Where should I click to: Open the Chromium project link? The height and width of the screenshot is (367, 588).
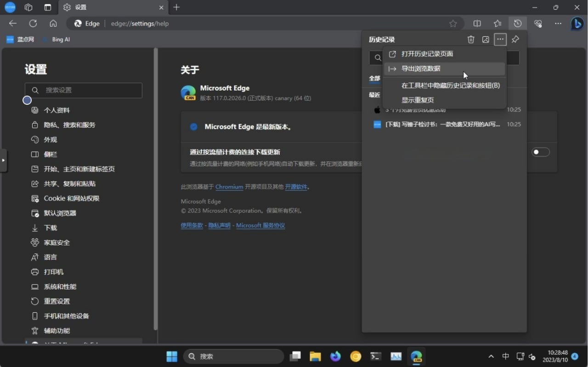point(229,187)
